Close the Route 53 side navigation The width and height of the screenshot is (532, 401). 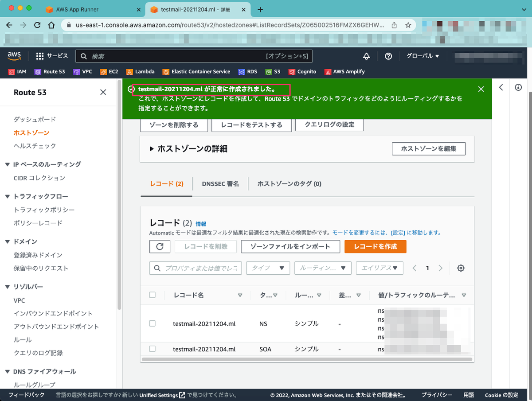tap(103, 92)
